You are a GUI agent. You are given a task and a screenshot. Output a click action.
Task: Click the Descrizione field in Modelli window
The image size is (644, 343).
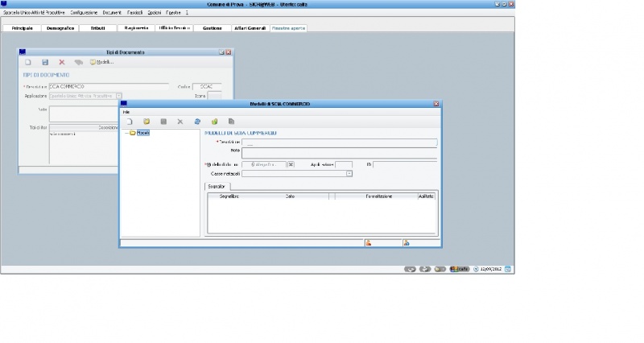click(x=339, y=143)
